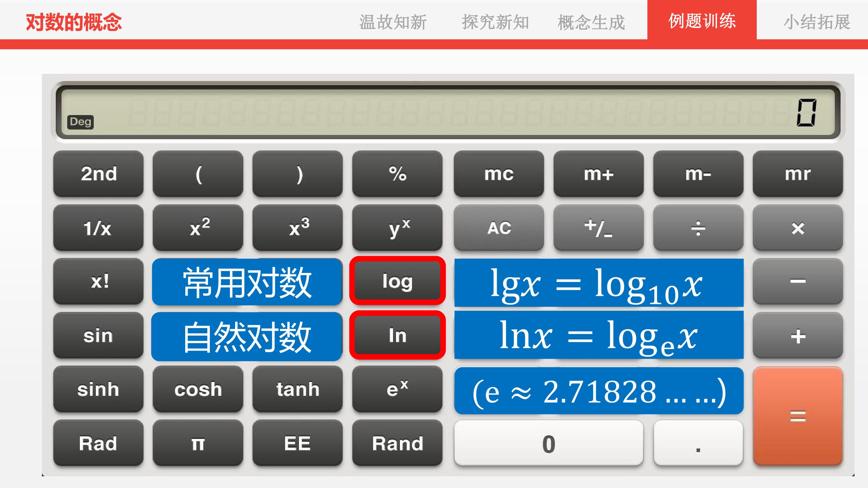Screen dimensions: 868x488
Task: Add to memory with m+ key
Action: pos(599,174)
